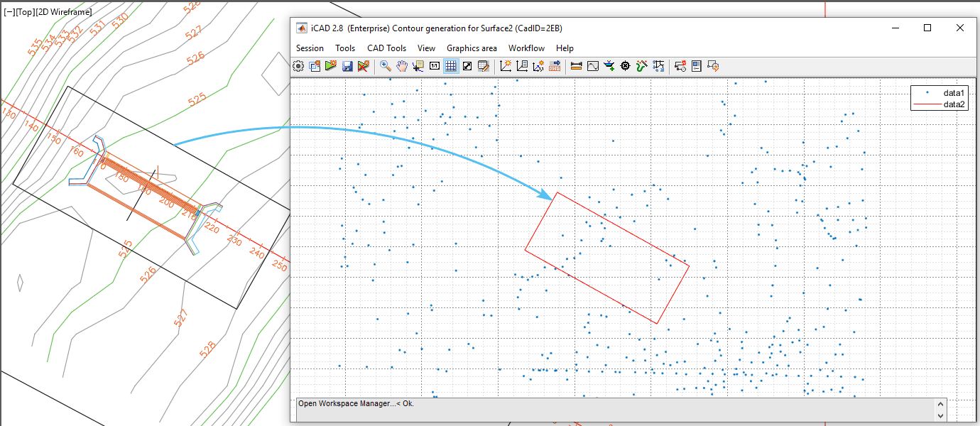Set the view to 1:1 scale
Viewport: 980px width, 426px height.
click(x=434, y=65)
